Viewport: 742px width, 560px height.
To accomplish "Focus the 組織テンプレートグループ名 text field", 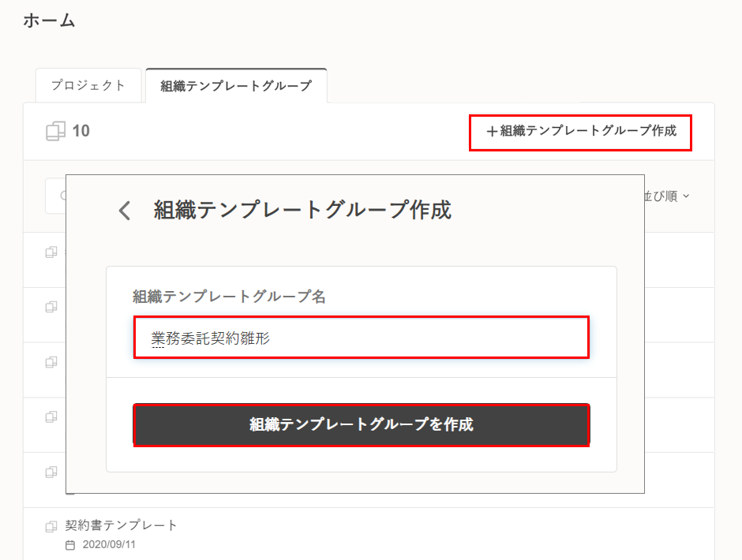I will coord(362,338).
